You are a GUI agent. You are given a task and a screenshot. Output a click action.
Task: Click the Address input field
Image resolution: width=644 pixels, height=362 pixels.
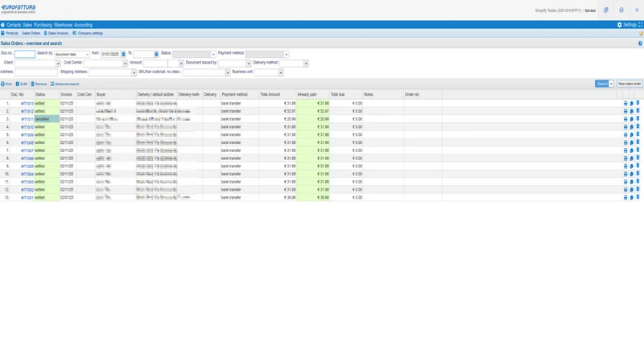pos(36,72)
